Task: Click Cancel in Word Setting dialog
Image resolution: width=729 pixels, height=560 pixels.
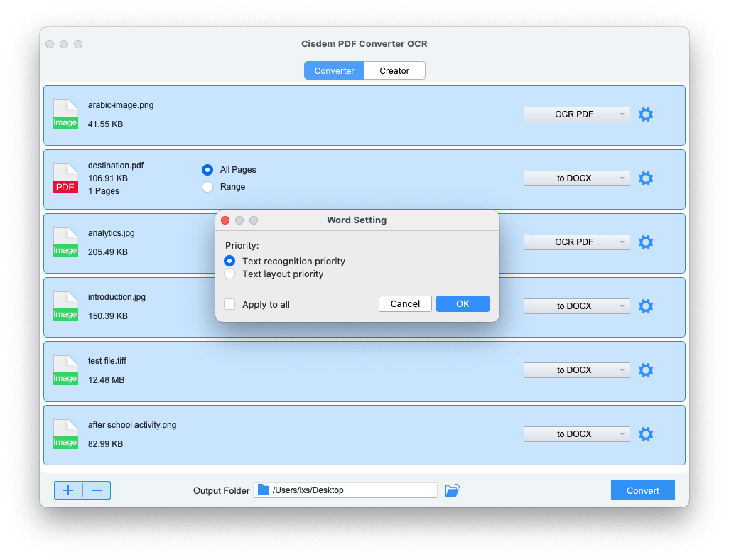Action: pos(405,303)
